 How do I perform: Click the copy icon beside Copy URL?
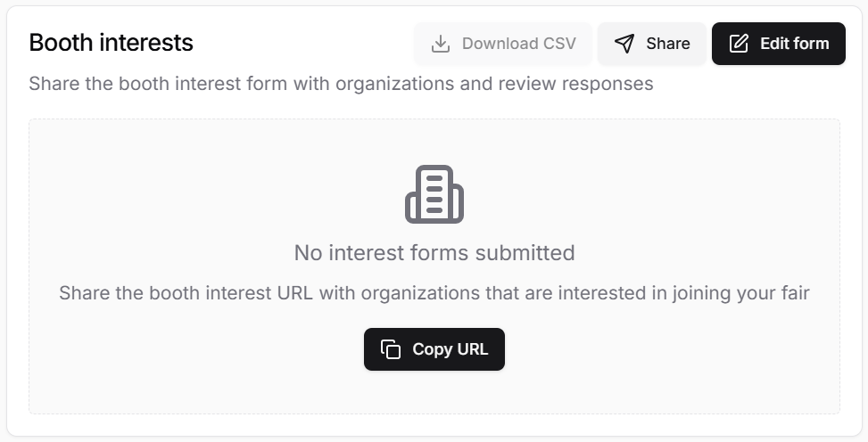[x=390, y=349]
